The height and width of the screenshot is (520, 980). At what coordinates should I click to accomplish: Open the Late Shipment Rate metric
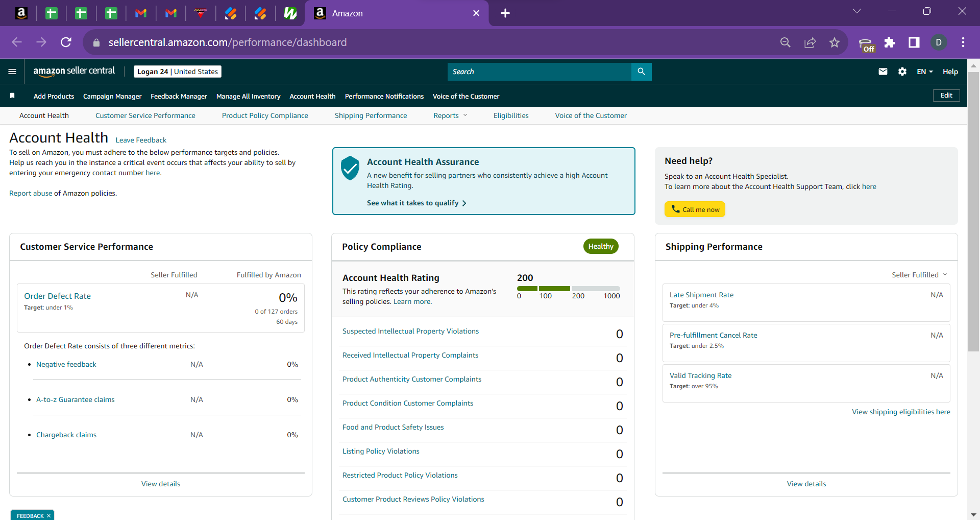click(x=701, y=295)
